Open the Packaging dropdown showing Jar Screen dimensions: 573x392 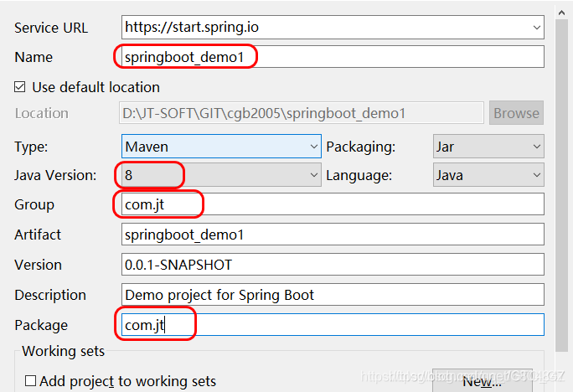(x=488, y=146)
